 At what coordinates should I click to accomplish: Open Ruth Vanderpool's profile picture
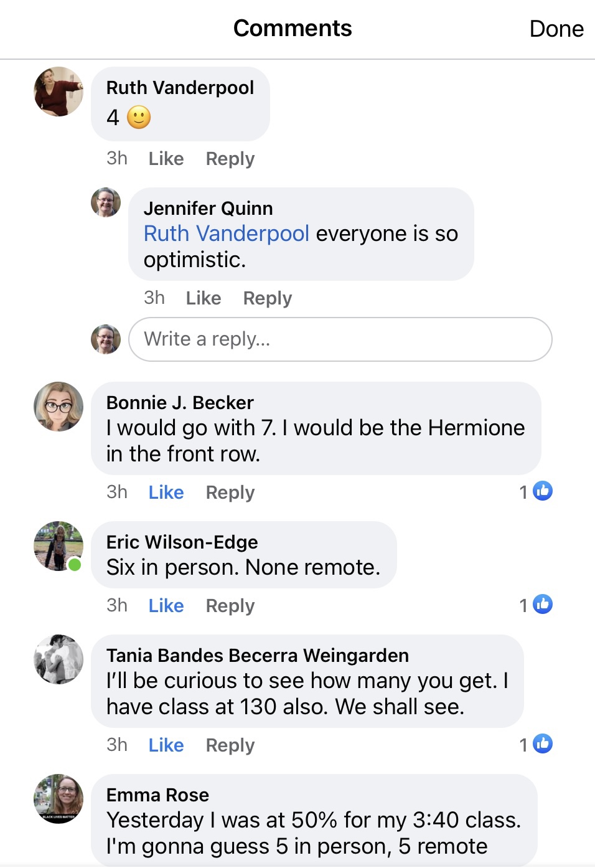(58, 92)
